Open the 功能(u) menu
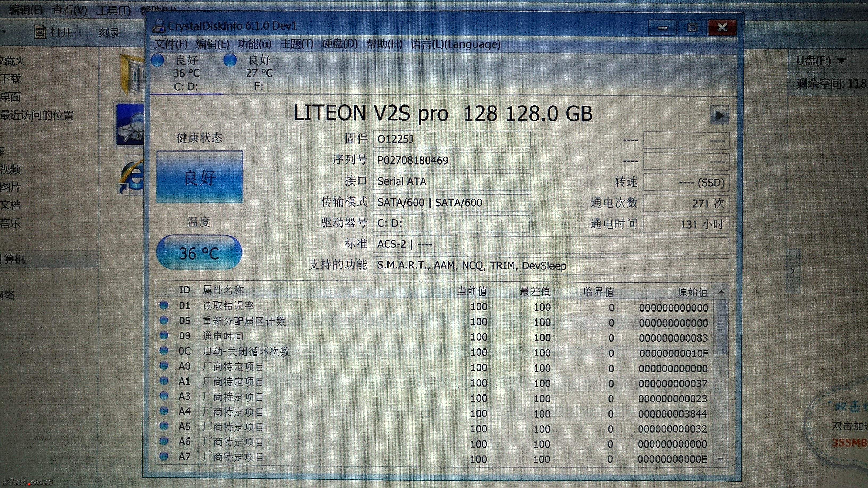Screen dimensions: 868x488 coord(254,44)
